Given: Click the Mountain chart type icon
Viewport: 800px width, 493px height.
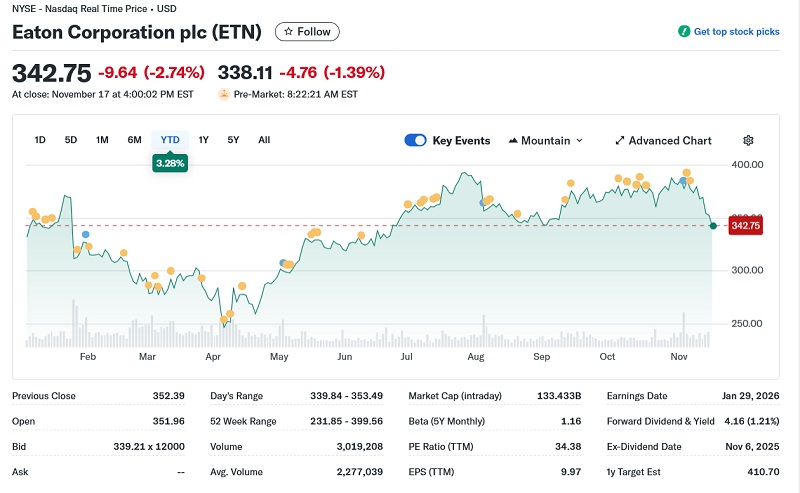Looking at the screenshot, I should click(x=513, y=140).
